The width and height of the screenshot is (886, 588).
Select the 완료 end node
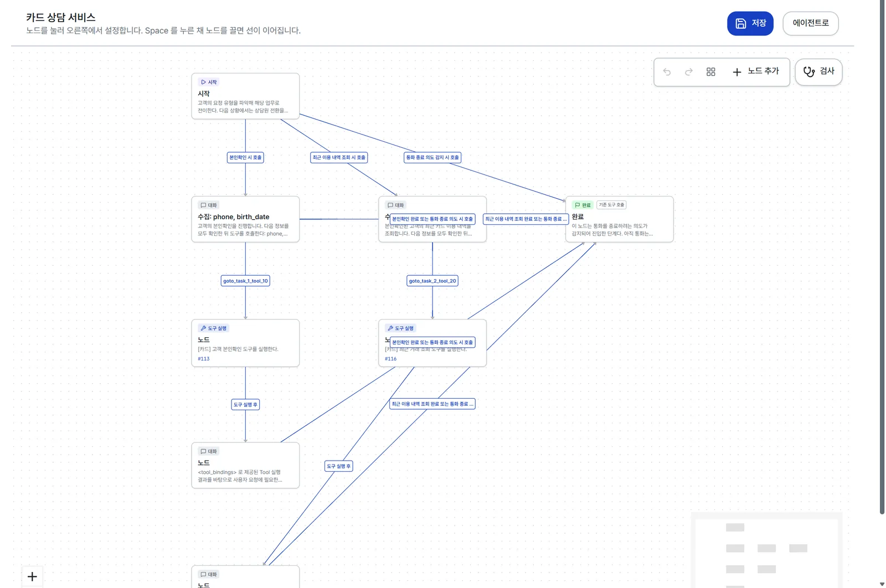pos(619,219)
